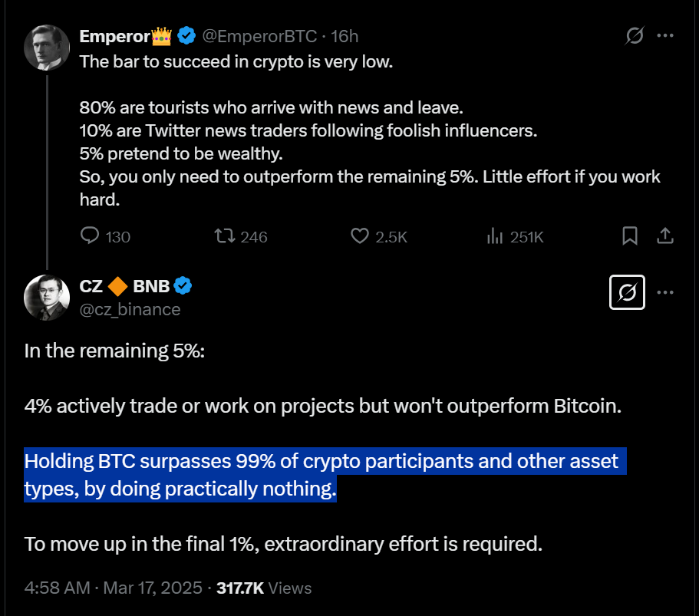Click the share icon on Emperor's tweet
This screenshot has height=616, width=699.
(x=666, y=236)
